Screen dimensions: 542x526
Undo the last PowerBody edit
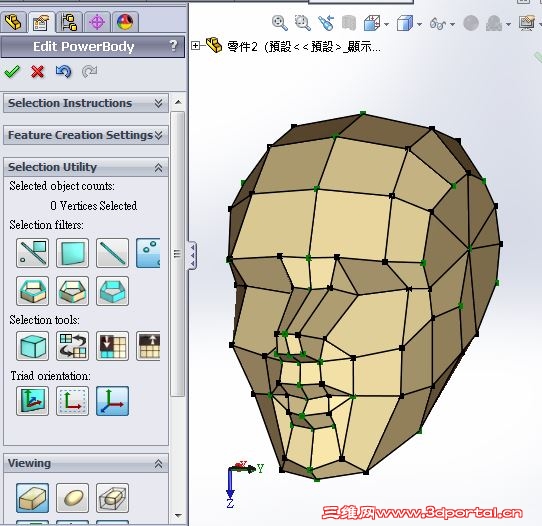pos(64,72)
